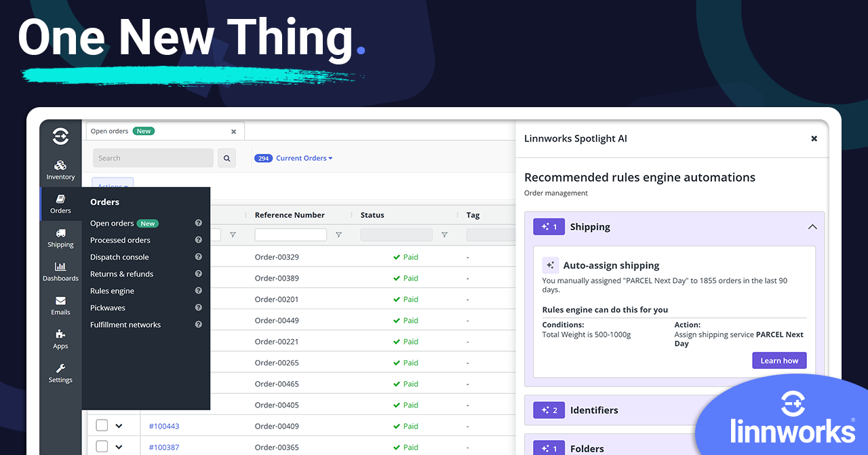Click the Reference Number column filter icon
Screen dimensions: 868x455
tap(338, 235)
